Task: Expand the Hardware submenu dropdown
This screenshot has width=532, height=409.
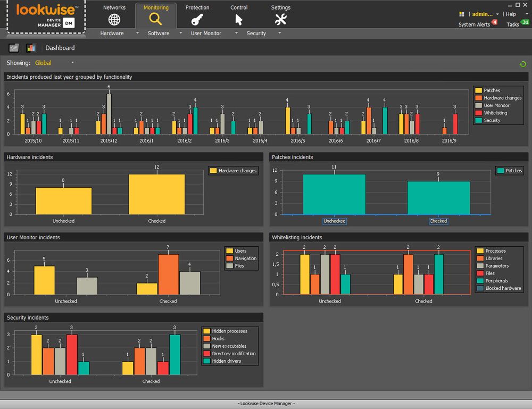Action: pyautogui.click(x=137, y=33)
